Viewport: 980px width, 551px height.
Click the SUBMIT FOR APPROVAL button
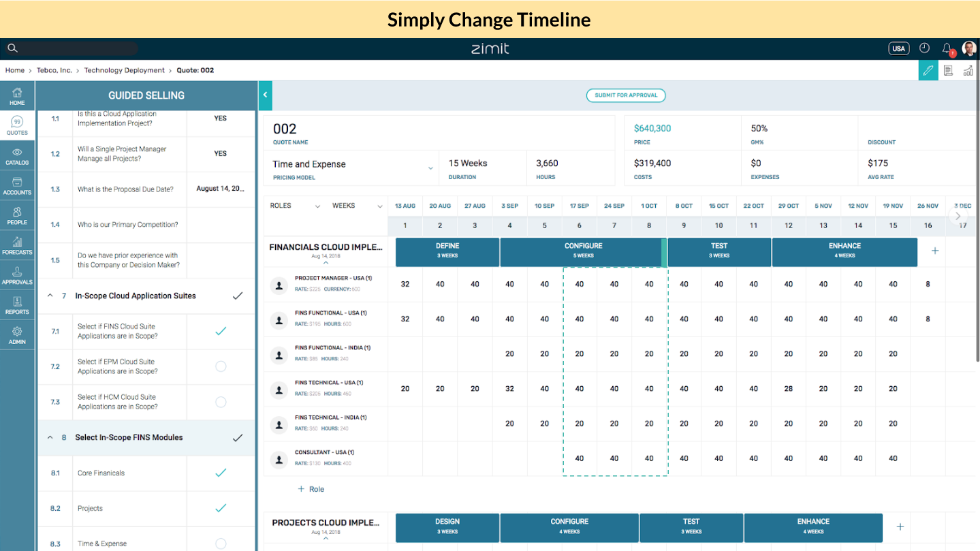[625, 95]
